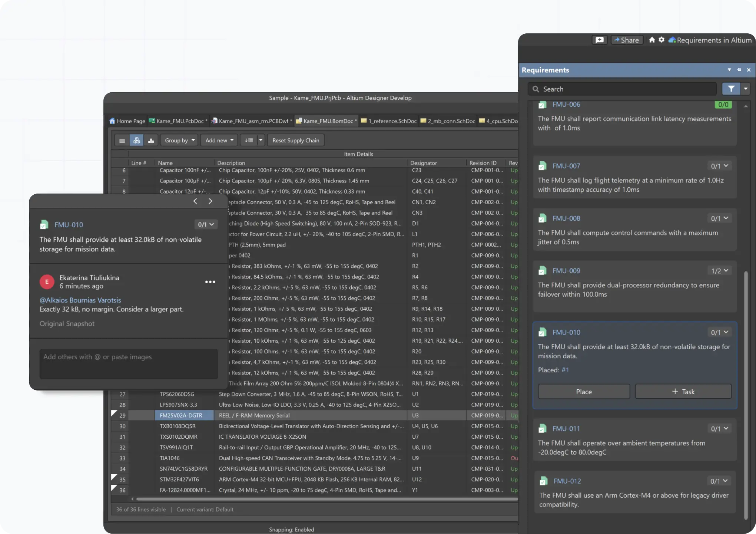
Task: Switch to flat list view in BOM toolbar
Action: [x=122, y=141]
